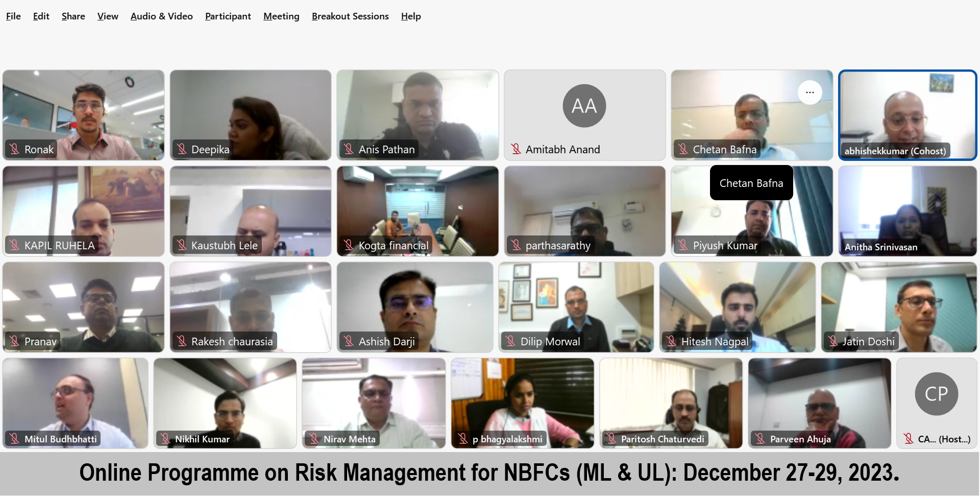Viewport: 980px width, 496px height.
Task: Open the Meeting menu
Action: pos(281,16)
